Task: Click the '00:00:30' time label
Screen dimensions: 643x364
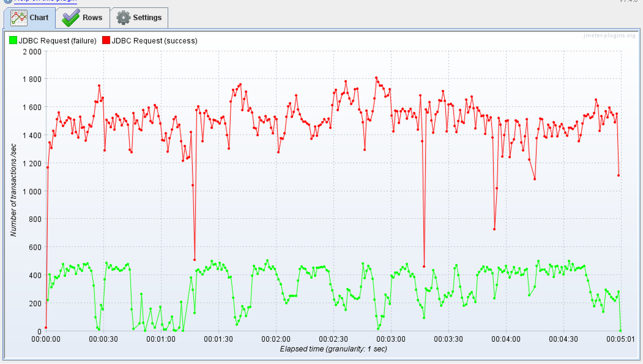Action: (104, 339)
